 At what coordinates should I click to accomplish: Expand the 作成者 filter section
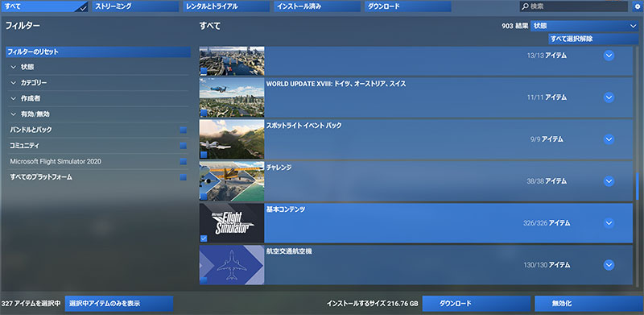click(x=98, y=98)
